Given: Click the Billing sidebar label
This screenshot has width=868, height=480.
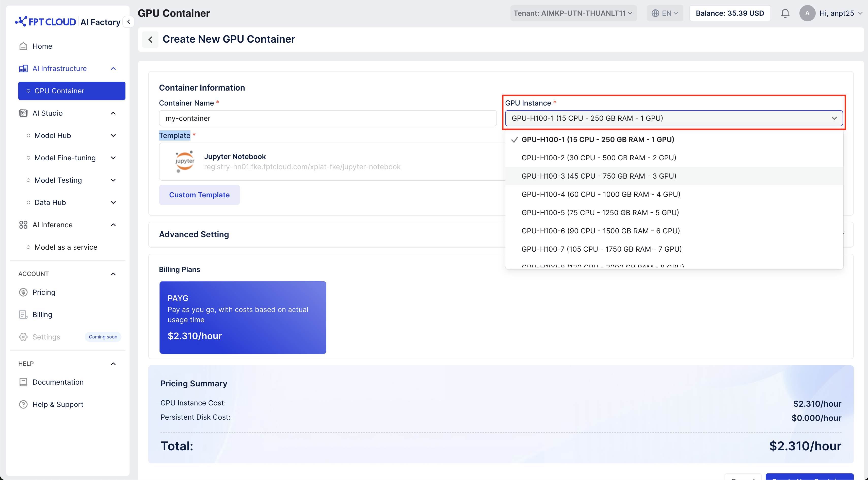Looking at the screenshot, I should coord(42,315).
